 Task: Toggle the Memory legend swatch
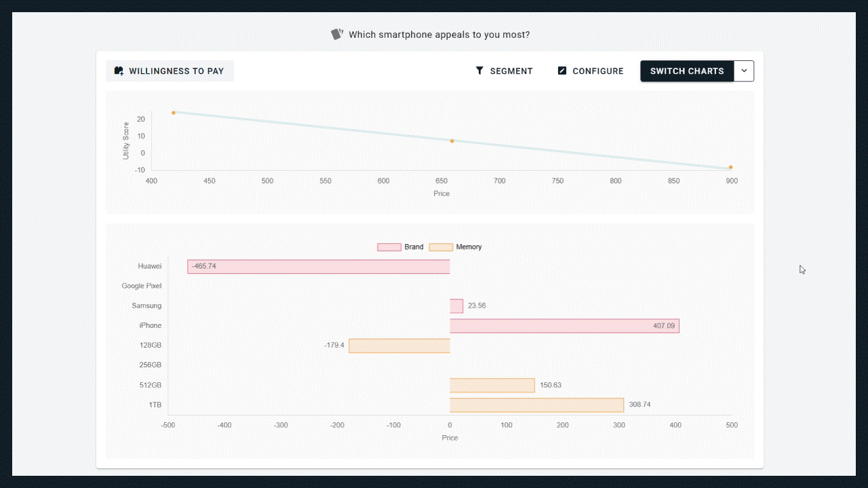coord(441,247)
